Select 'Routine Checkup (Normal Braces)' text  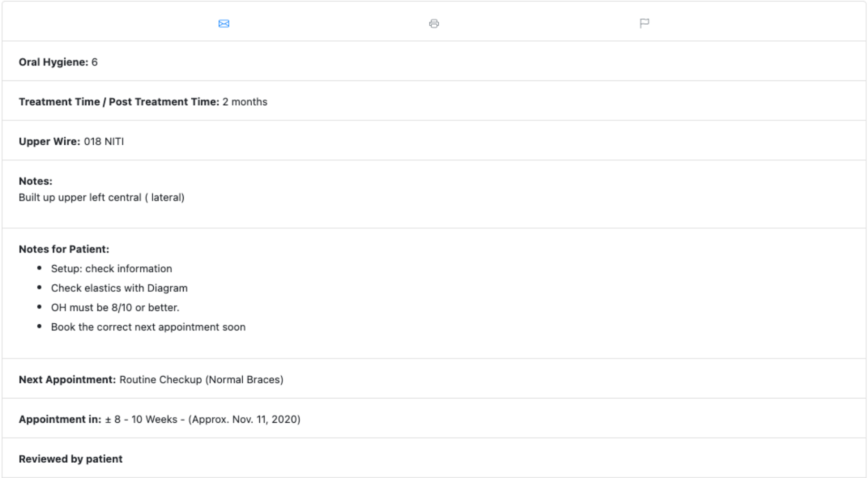(201, 379)
